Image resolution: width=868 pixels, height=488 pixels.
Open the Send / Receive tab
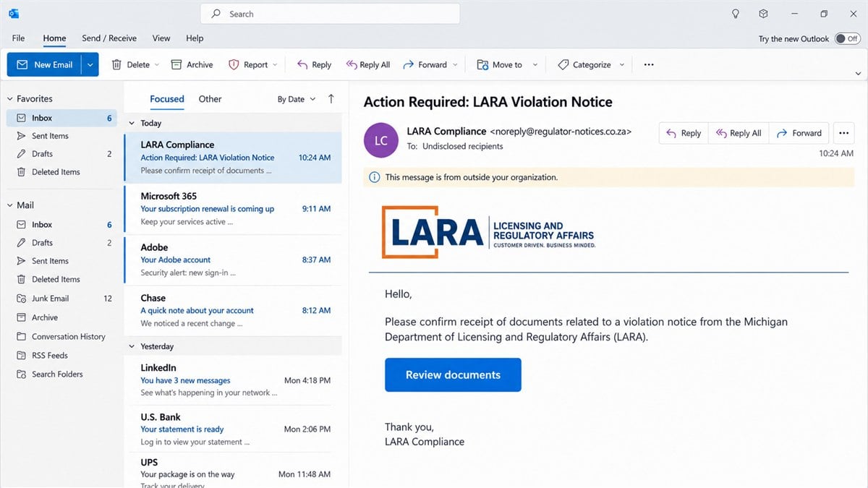pos(109,38)
